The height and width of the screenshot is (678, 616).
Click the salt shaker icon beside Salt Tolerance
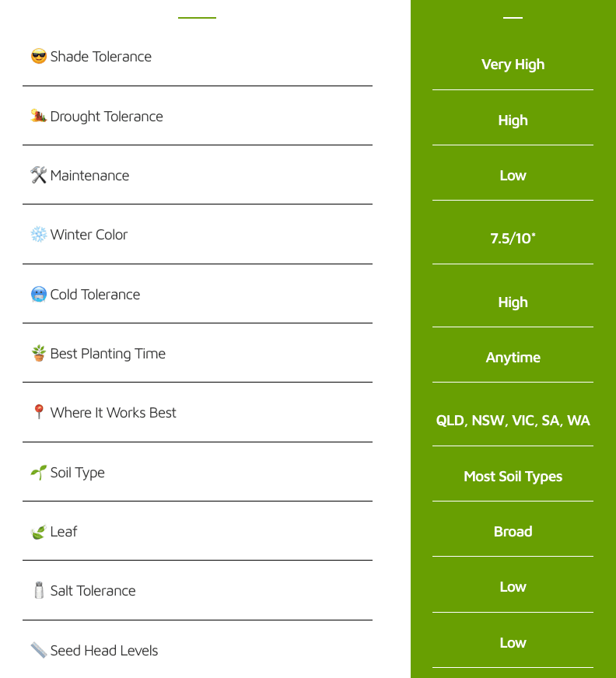38,591
